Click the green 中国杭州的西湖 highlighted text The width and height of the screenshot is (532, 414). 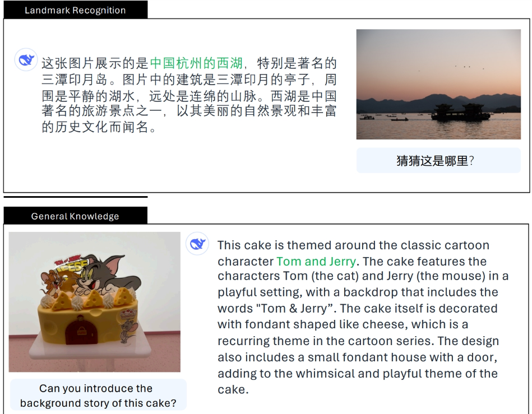196,63
